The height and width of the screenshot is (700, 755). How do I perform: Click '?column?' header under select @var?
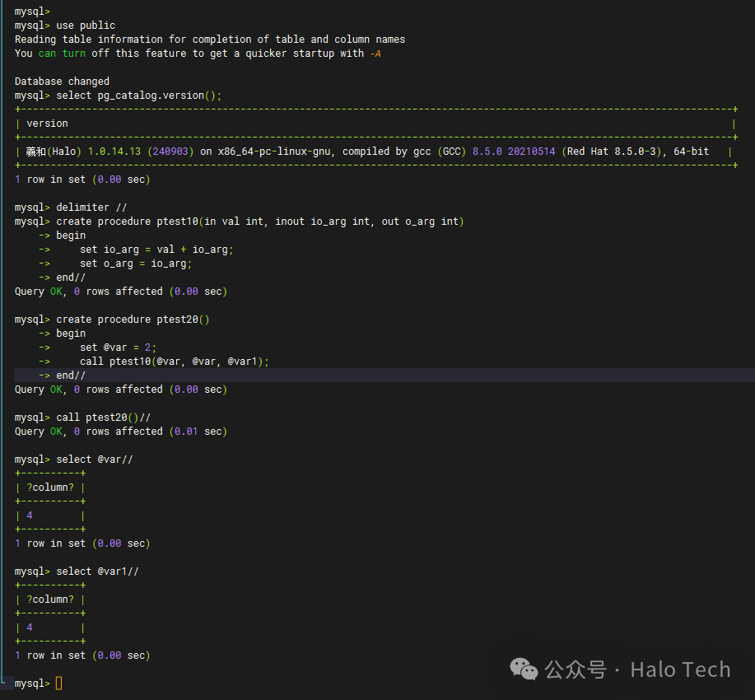tap(50, 488)
